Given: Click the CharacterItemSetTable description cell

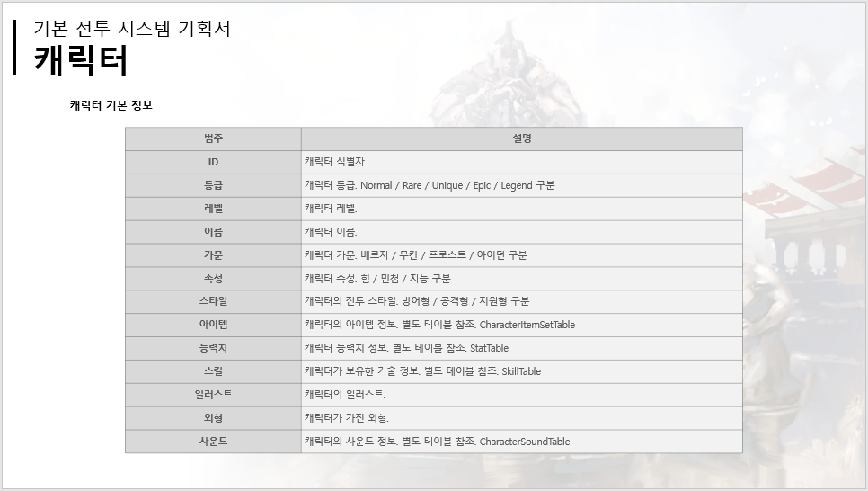Looking at the screenshot, I should [x=521, y=325].
